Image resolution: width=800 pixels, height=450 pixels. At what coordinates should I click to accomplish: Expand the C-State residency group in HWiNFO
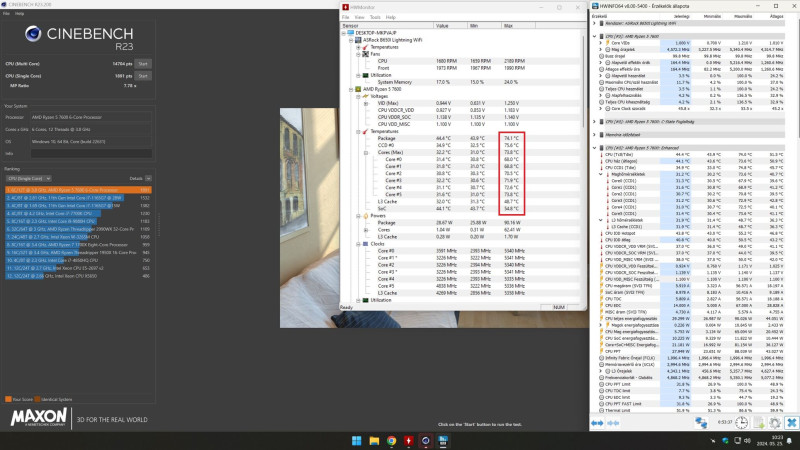(594, 122)
